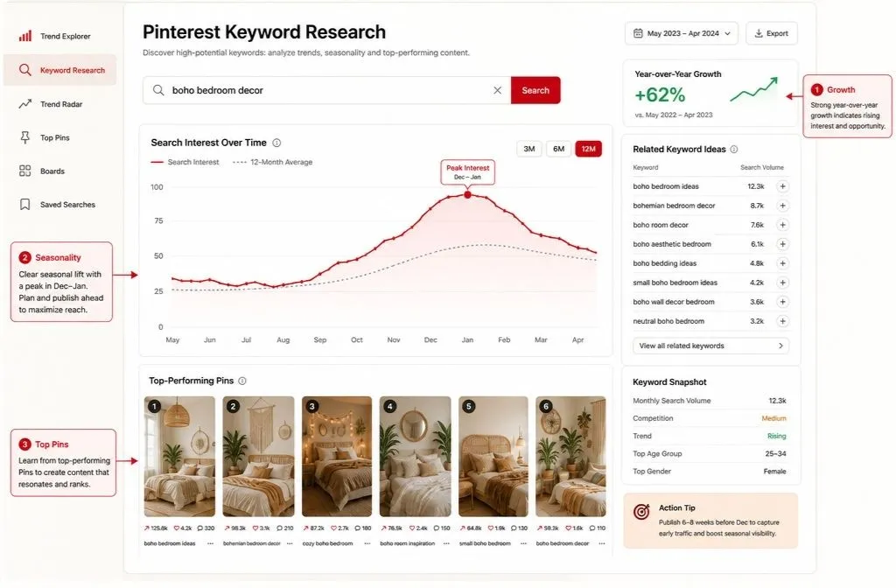The image size is (896, 588).
Task: Click the cozy boho bedroom pin caption
Action: click(x=327, y=543)
